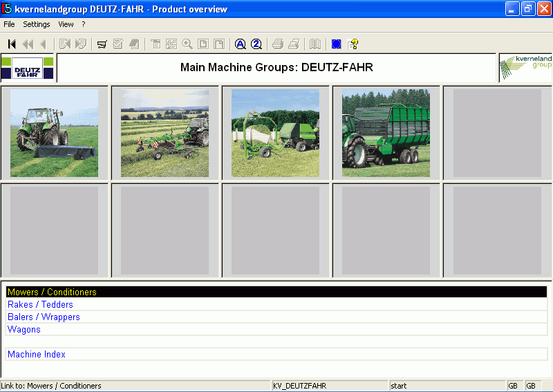Click the circled 2 toolbar icon
The image size is (553, 392).
[x=256, y=44]
